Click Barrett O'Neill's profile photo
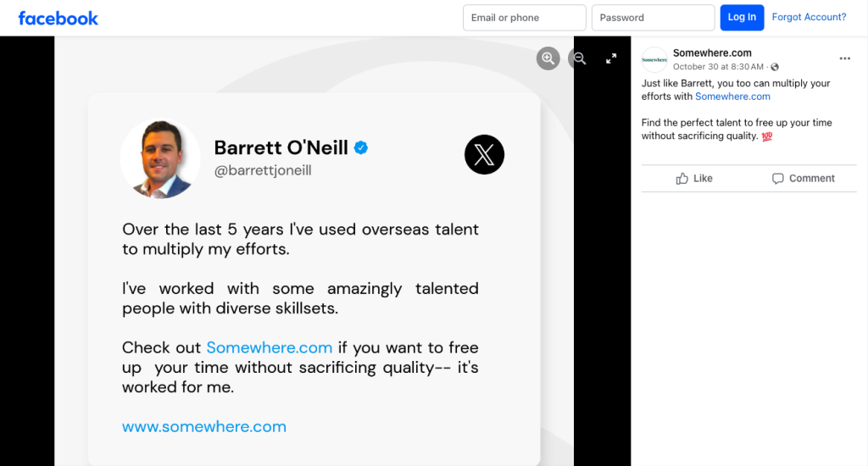Viewport: 868px width, 466px height. click(x=161, y=158)
